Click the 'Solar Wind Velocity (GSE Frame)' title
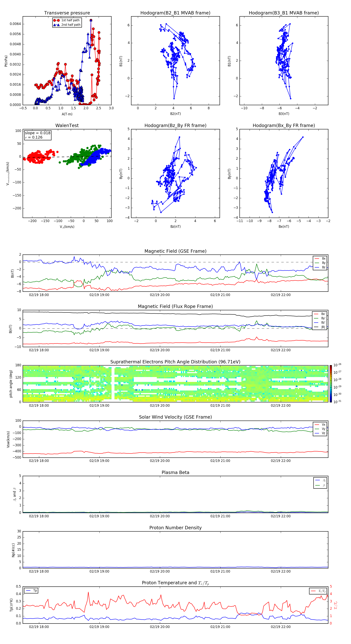This screenshot has height=644, width=351. [175, 417]
